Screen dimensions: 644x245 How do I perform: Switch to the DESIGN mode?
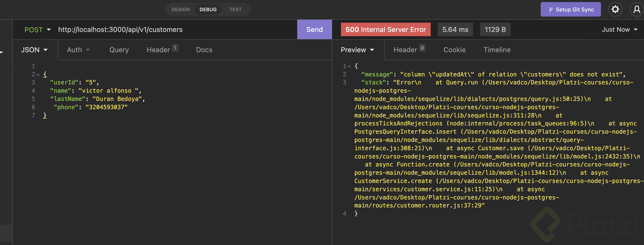(180, 10)
